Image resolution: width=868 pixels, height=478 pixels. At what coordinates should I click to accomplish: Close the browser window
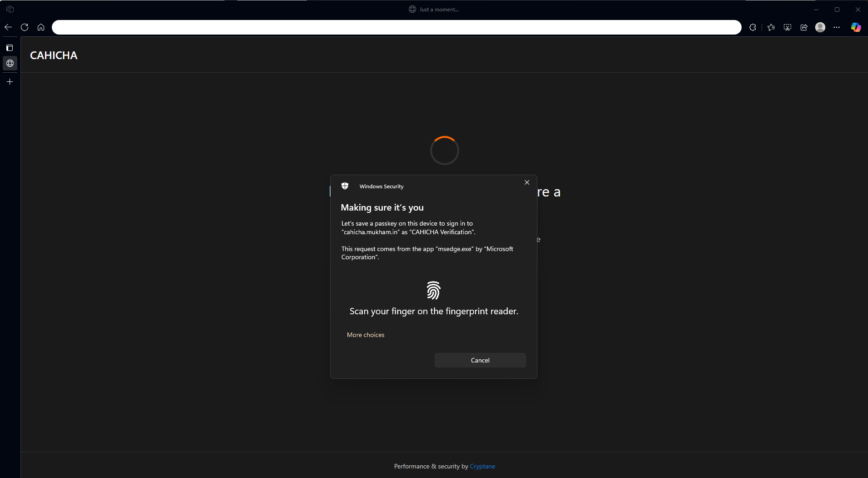coord(858,10)
